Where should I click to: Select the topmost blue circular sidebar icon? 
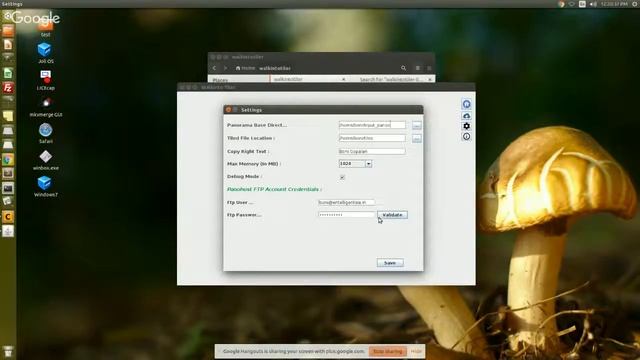point(467,104)
